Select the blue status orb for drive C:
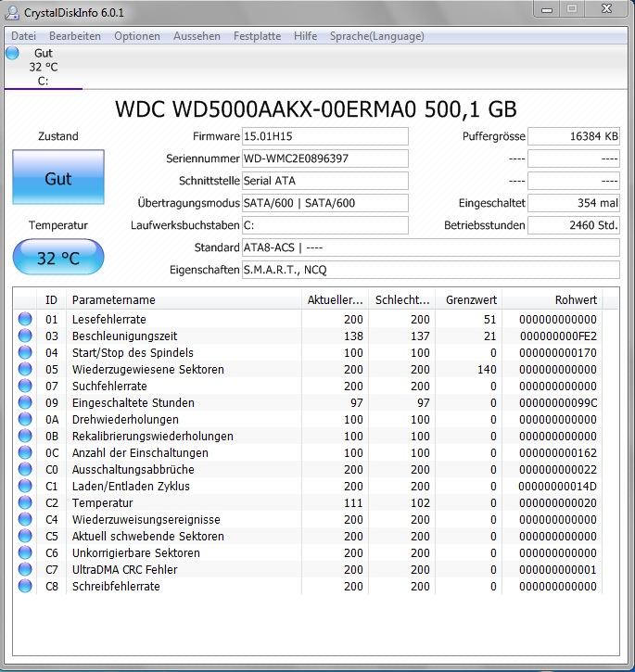The width and height of the screenshot is (635, 672). 12,53
